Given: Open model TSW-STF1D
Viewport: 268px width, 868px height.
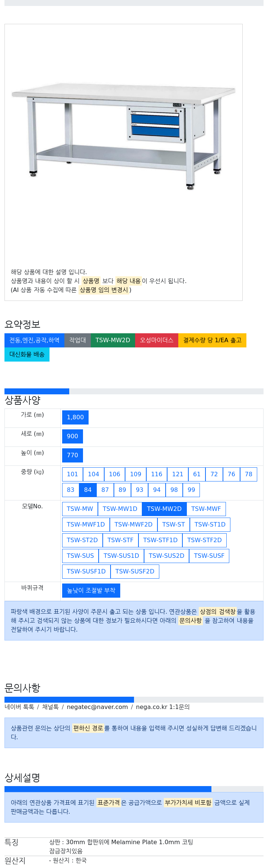Looking at the screenshot, I should (160, 540).
